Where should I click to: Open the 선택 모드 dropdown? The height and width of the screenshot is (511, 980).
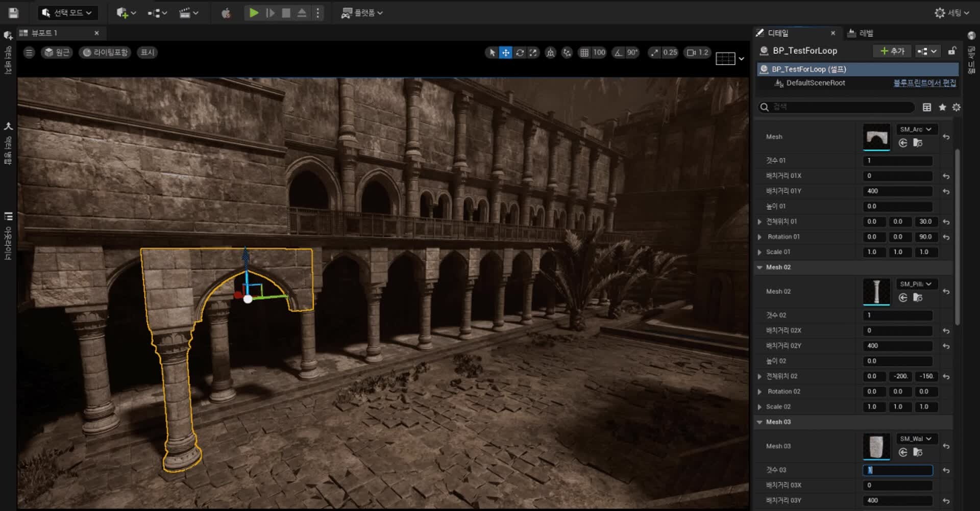click(68, 13)
